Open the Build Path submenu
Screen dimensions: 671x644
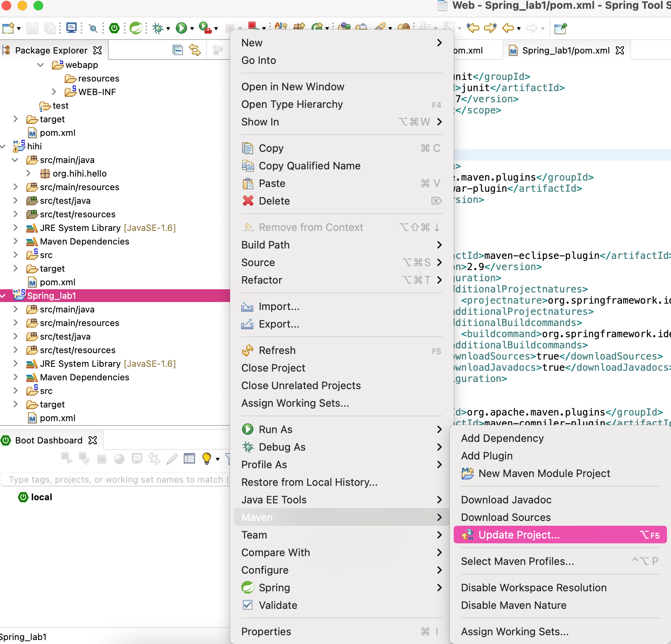coord(341,245)
